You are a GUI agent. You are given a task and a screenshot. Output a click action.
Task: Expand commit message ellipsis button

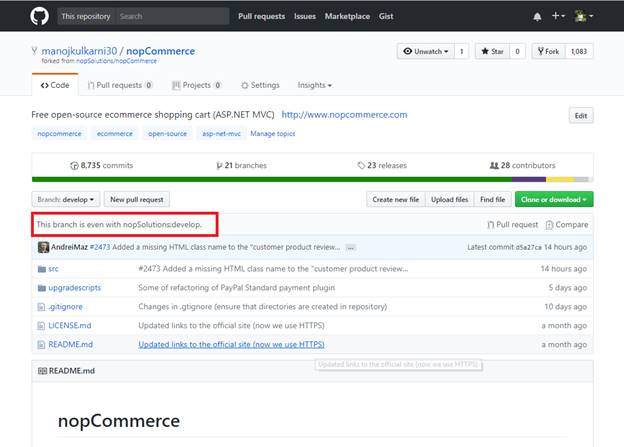(351, 248)
